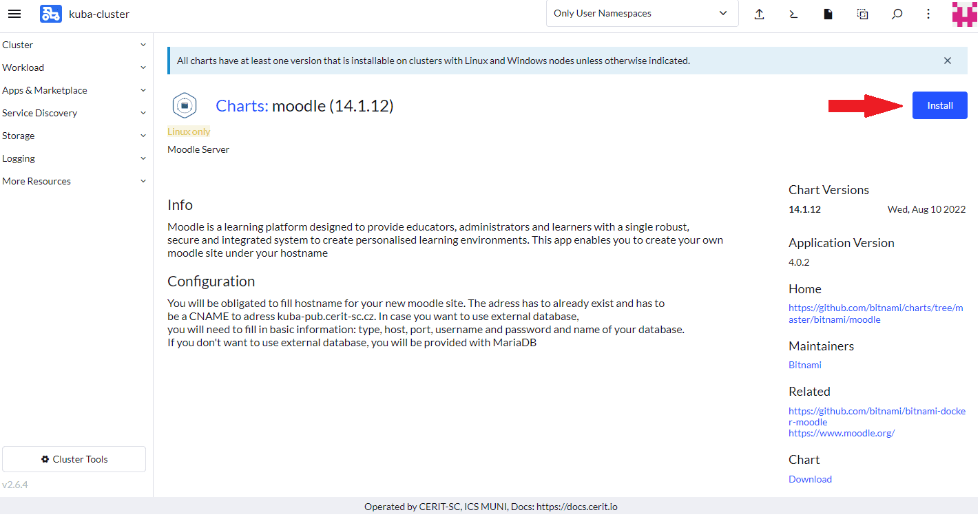Follow the Bitnami maintainer link
Screen dimensions: 980x519
click(x=804, y=365)
